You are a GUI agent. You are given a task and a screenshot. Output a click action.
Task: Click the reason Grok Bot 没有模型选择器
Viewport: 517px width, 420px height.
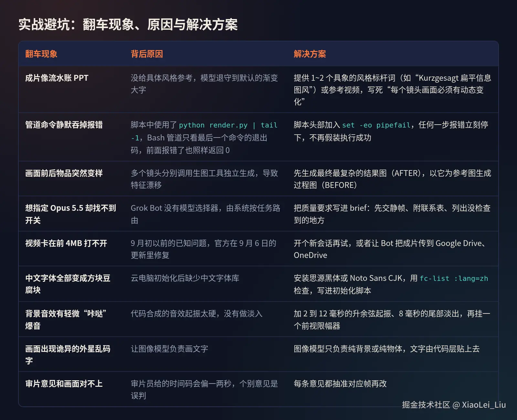point(205,214)
